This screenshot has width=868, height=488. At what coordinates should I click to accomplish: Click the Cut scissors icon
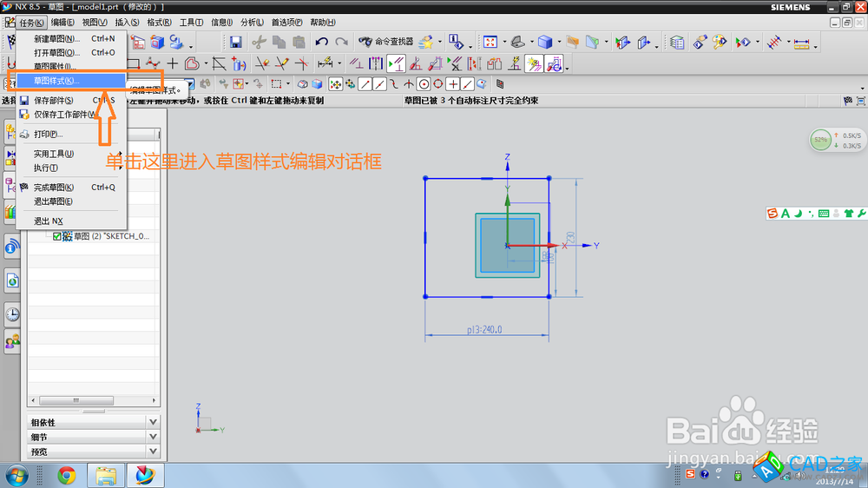[x=259, y=42]
